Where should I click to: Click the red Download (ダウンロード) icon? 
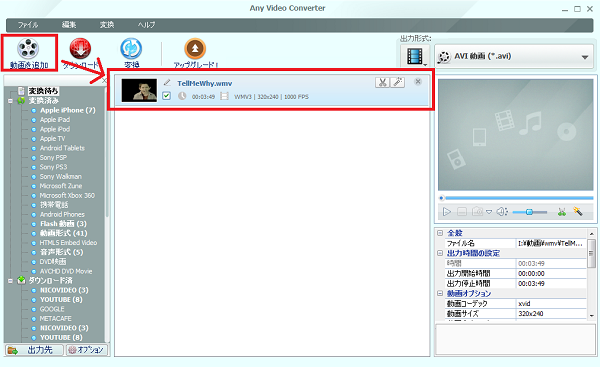coord(80,48)
